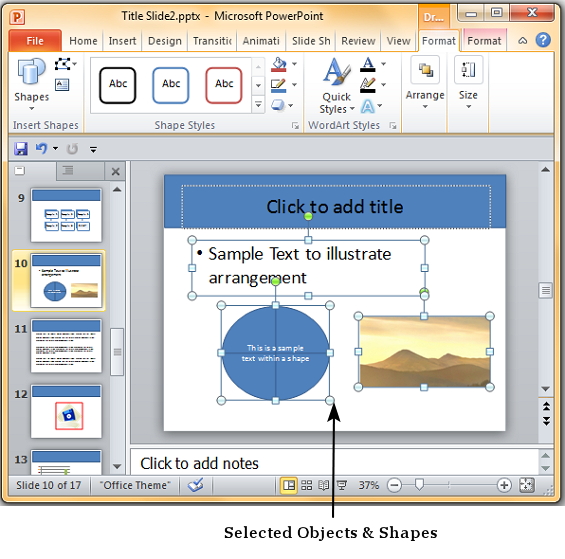Click the spell check icon in status bar
Screen dimensions: 565x559
tap(195, 485)
